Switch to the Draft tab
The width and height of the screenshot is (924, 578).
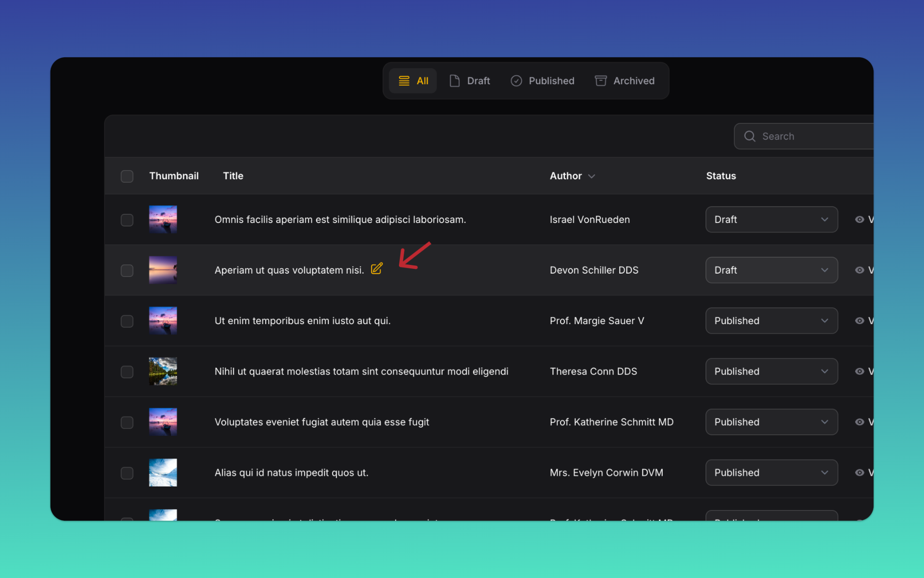[x=470, y=81]
